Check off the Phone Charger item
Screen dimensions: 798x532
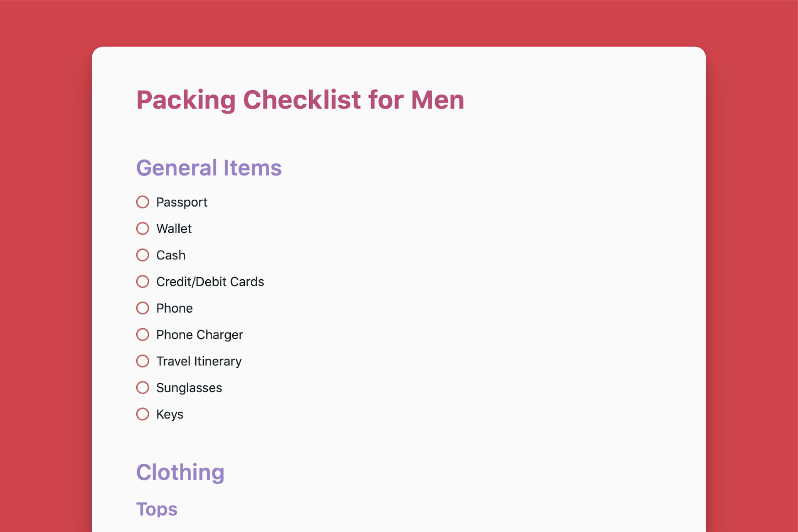coord(143,335)
